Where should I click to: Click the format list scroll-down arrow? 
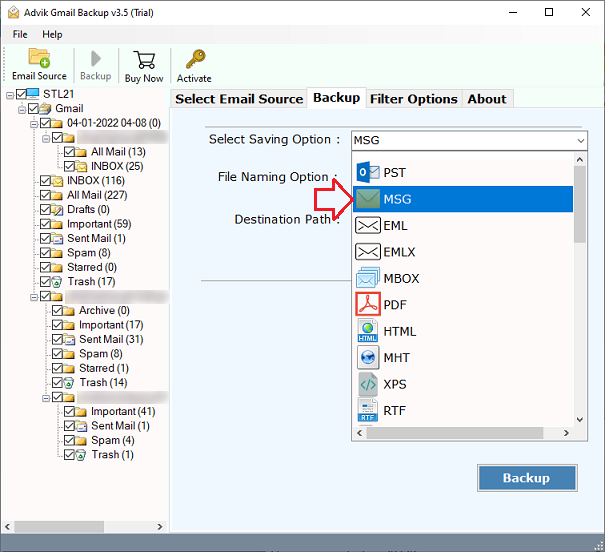coord(580,419)
